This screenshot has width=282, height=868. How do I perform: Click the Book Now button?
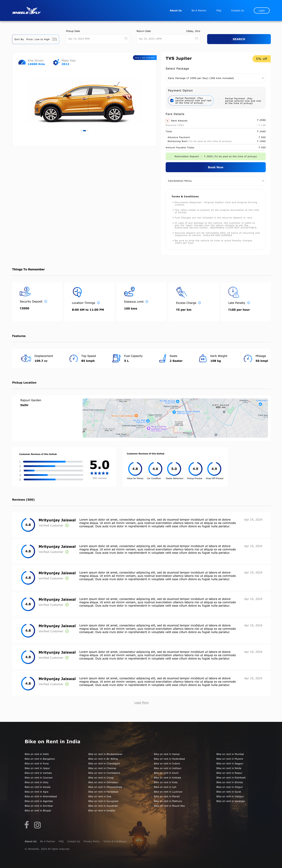(216, 167)
